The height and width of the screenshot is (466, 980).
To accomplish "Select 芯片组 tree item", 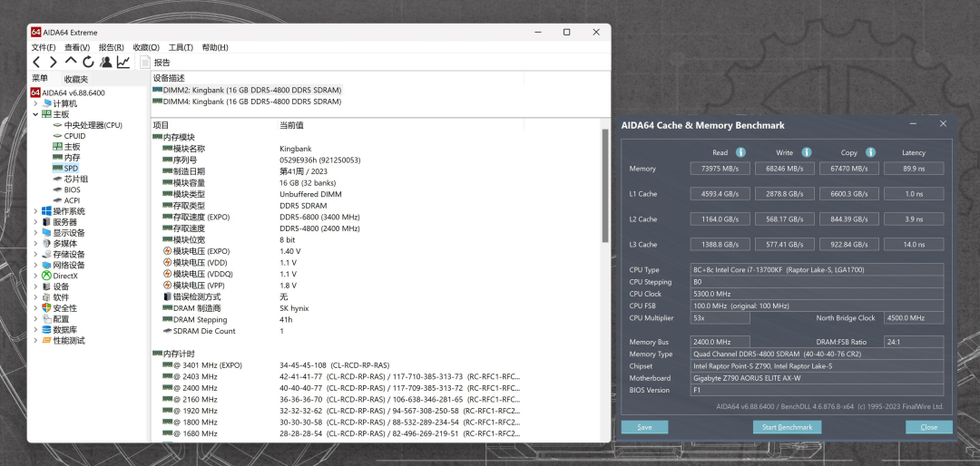I will pos(72,179).
